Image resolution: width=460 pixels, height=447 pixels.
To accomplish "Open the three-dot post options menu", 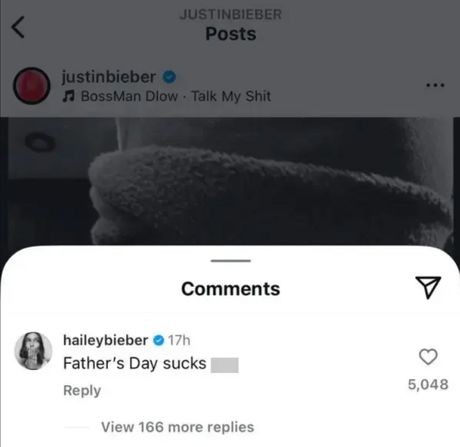I will [435, 85].
